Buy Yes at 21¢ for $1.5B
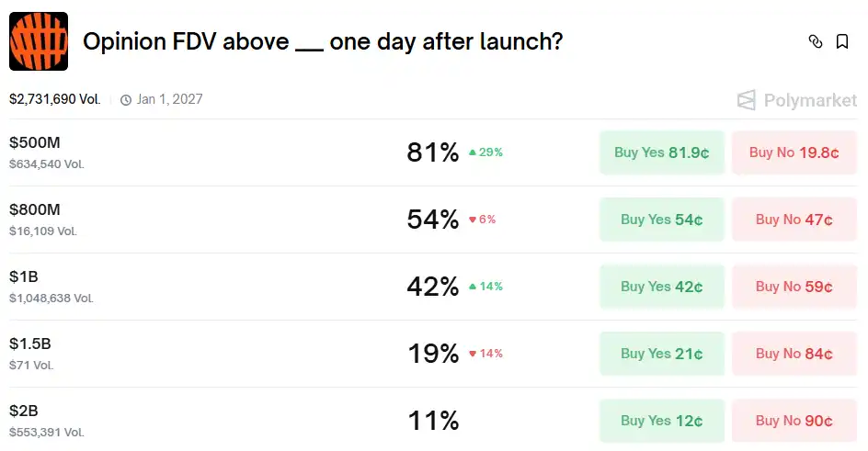 pos(661,354)
